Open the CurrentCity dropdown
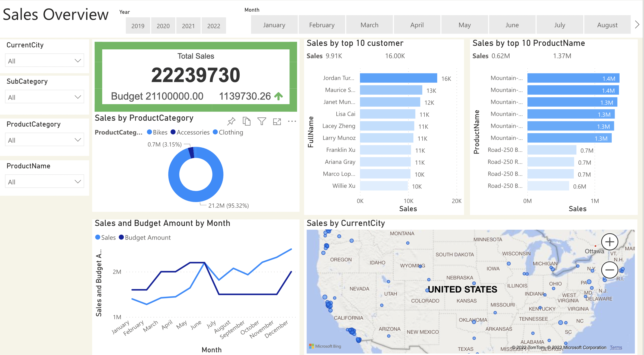644x355 pixels. (x=44, y=60)
